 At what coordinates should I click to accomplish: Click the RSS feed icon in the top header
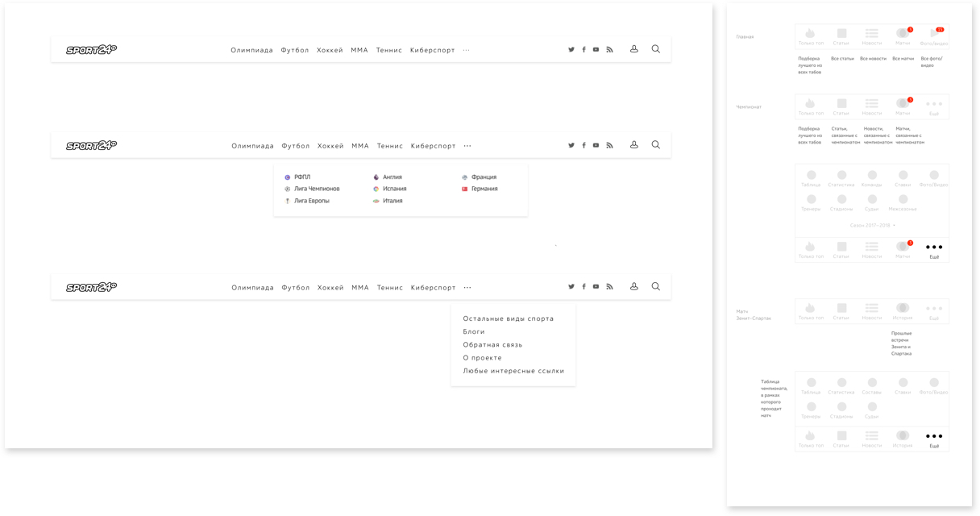coord(609,50)
